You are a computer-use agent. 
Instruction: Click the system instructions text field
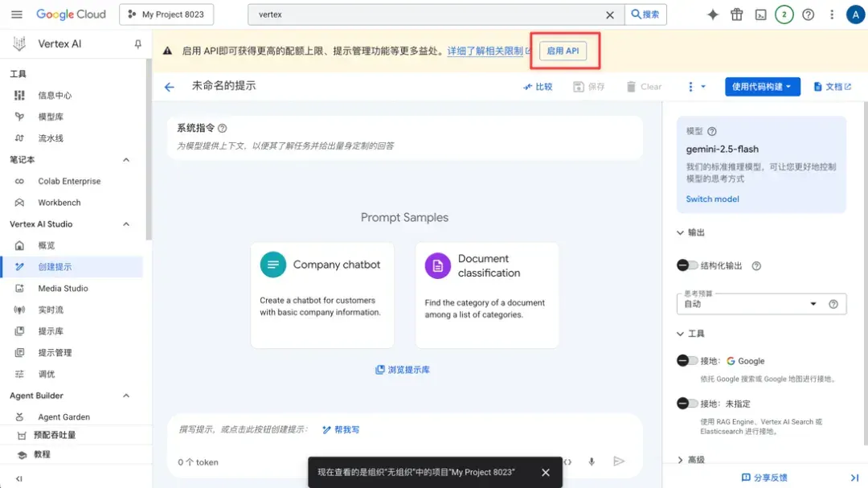[404, 146]
